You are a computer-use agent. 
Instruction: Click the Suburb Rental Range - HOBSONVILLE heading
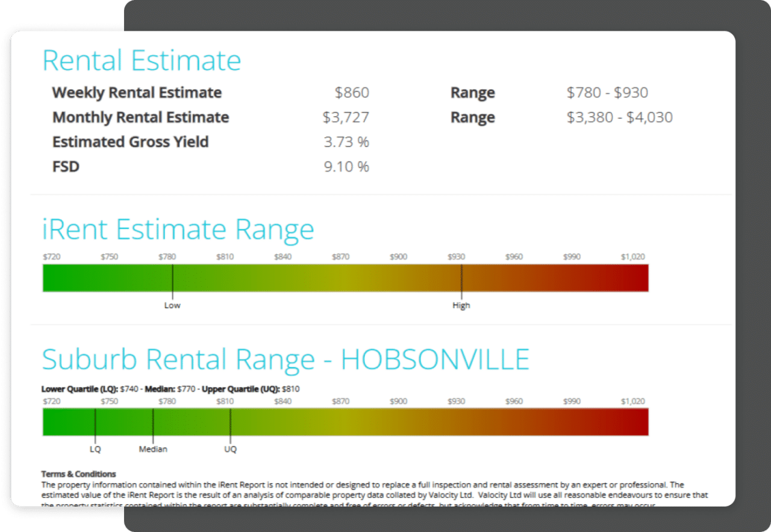[286, 359]
